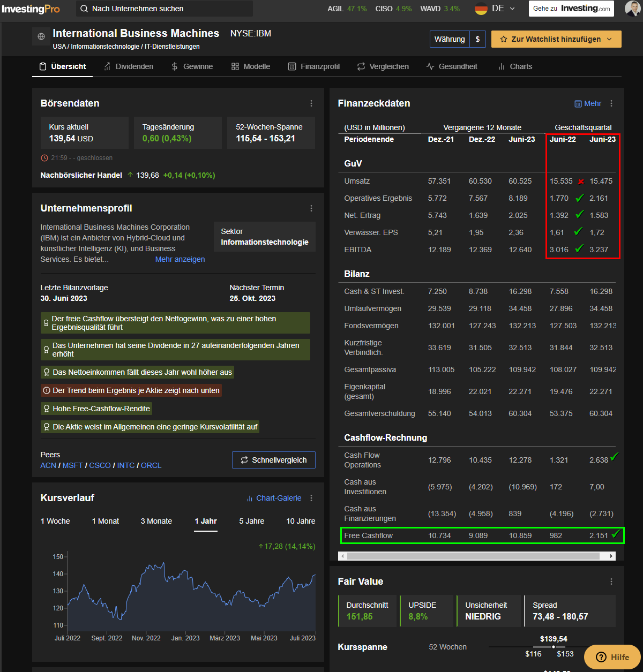Click the declining earnings-per-share trend warning

(131, 390)
